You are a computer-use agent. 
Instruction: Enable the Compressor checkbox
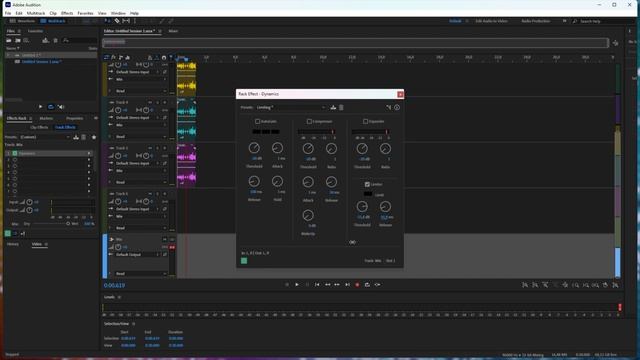[x=309, y=121]
